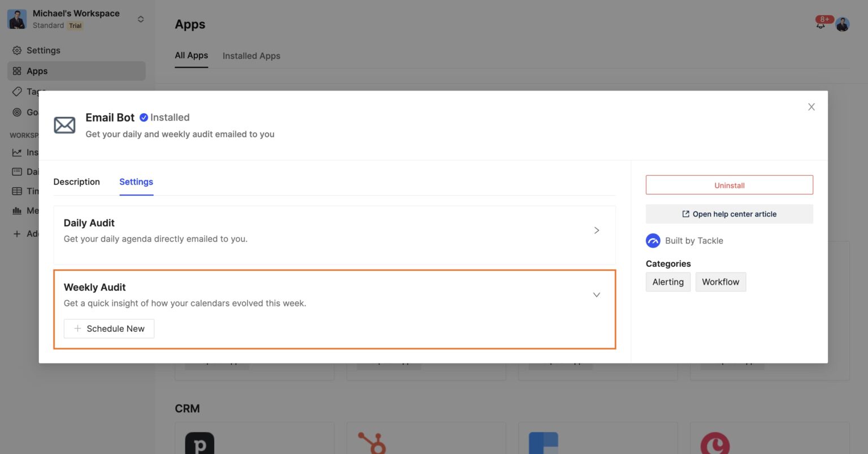Click the Uninstall button
Screen dimensions: 868x454
click(730, 185)
